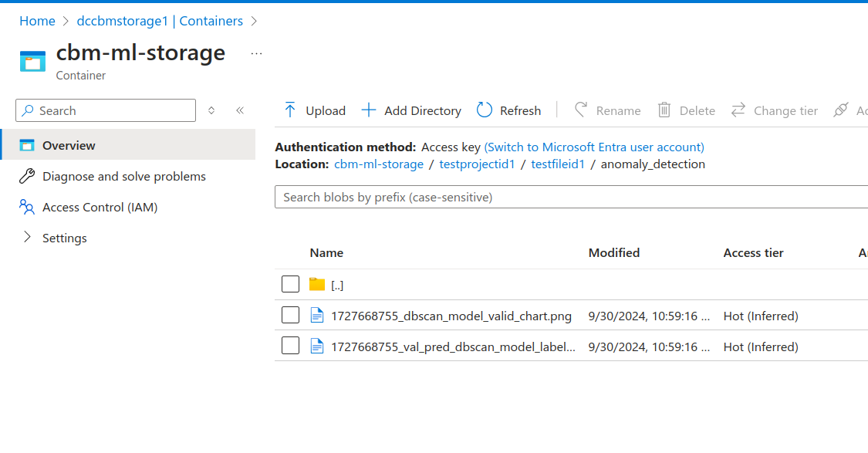Select the parent directory [..] checkbox

coord(290,284)
